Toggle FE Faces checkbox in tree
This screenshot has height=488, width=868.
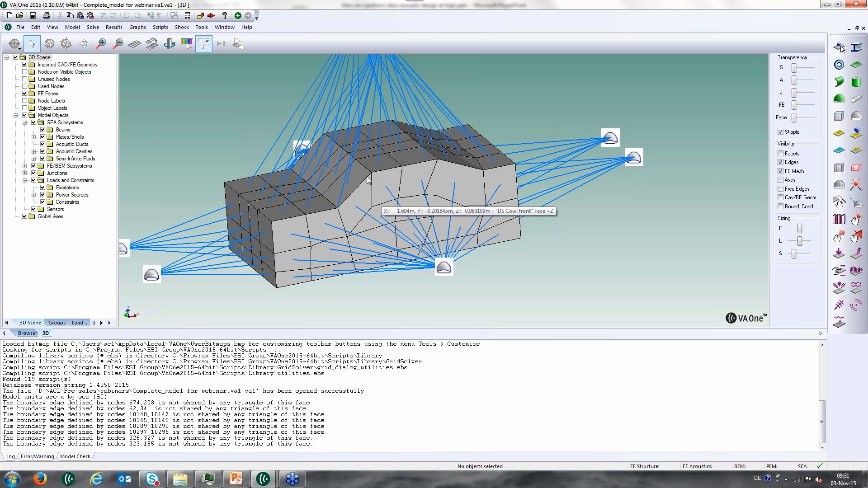pos(25,94)
